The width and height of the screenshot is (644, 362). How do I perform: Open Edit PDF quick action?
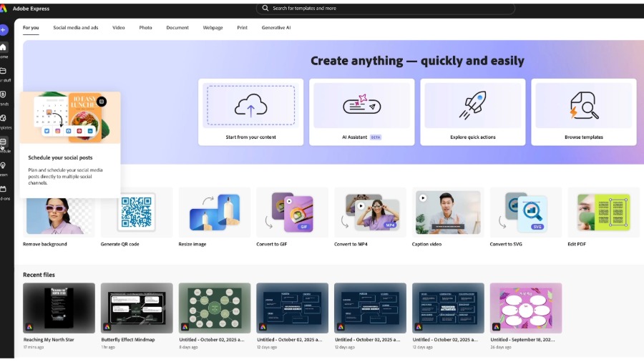tap(603, 217)
